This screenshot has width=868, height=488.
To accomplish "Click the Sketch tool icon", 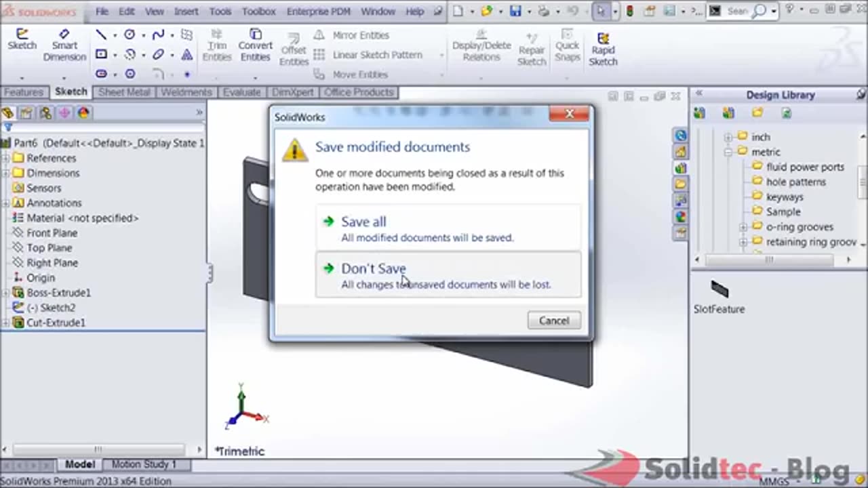I will coord(22,39).
